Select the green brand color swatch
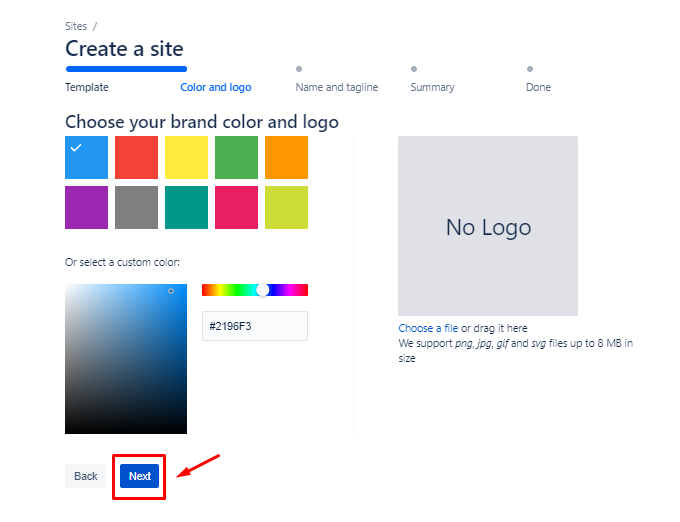Screen dimensions: 680x522 coord(236,157)
